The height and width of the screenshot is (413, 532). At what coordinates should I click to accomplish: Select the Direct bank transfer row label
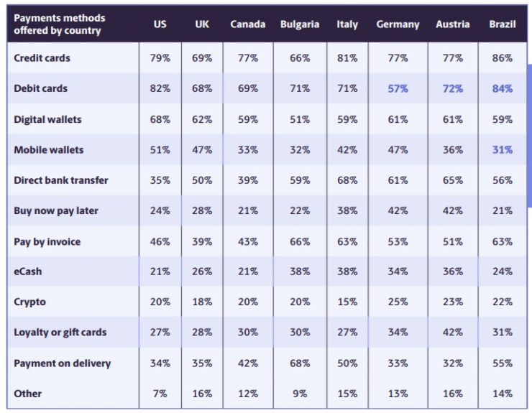(61, 180)
